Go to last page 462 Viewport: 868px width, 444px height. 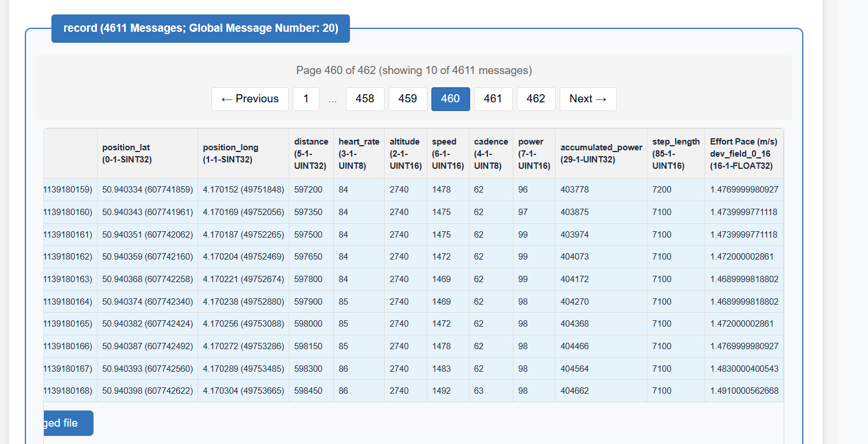[536, 99]
